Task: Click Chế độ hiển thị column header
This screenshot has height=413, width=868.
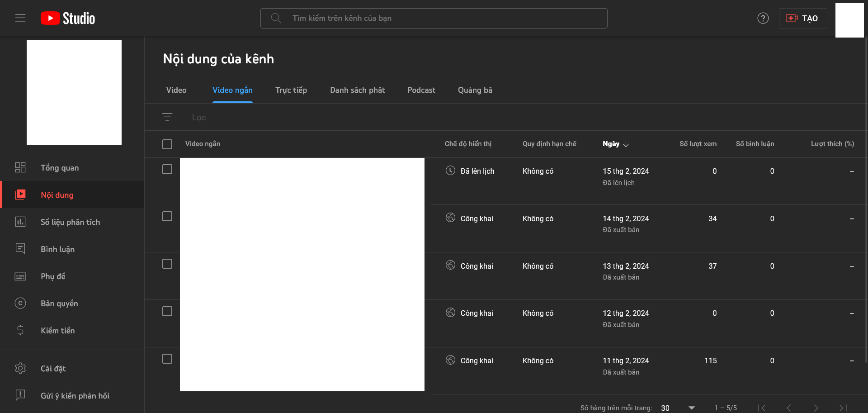Action: click(468, 144)
